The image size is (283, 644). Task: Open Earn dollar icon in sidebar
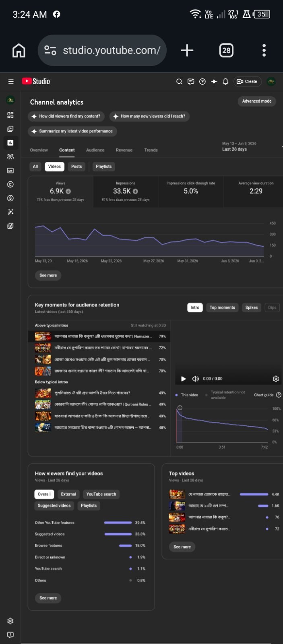point(10,198)
